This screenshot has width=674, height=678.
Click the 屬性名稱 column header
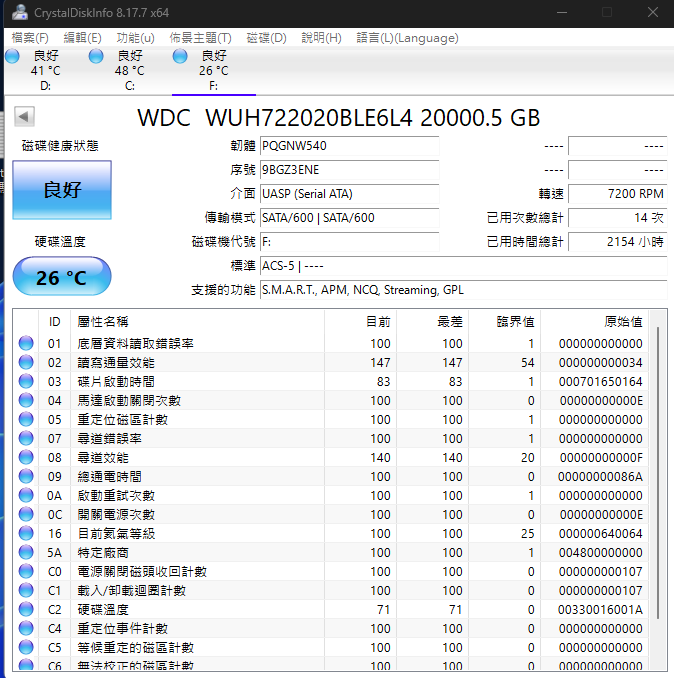(198, 322)
